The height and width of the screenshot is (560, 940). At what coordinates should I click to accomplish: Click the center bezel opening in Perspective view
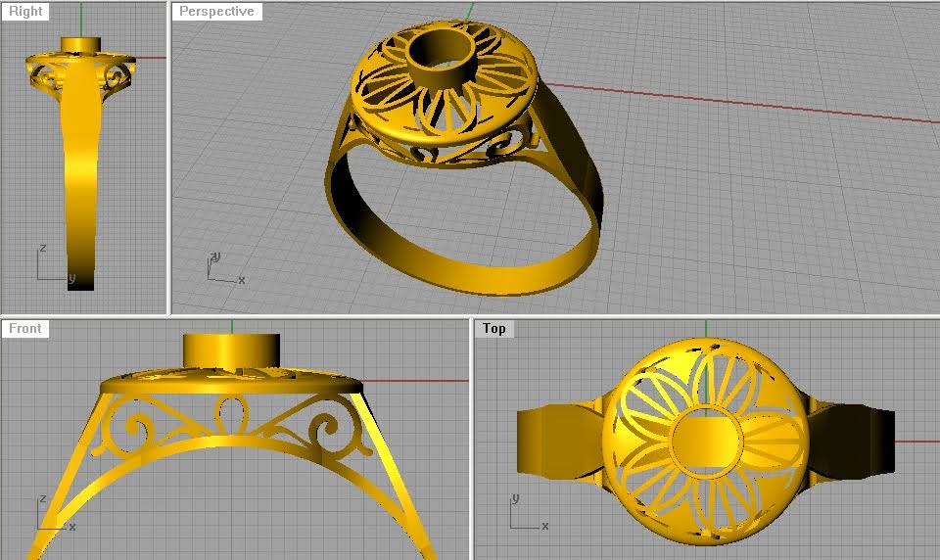click(x=441, y=49)
